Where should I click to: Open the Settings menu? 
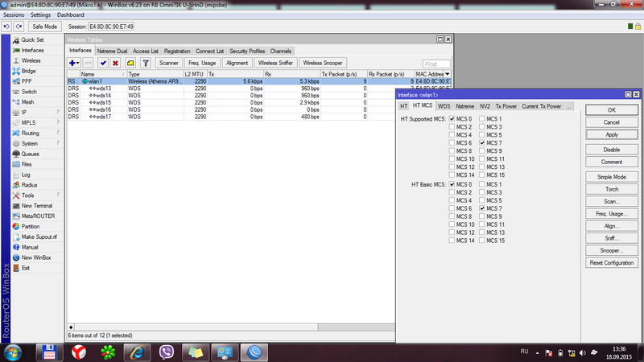(x=41, y=14)
